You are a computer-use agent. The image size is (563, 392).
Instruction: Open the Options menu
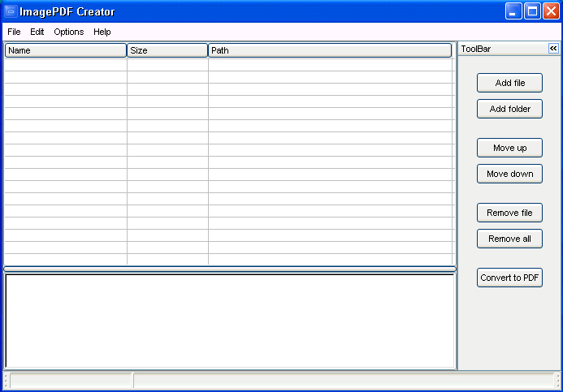[69, 32]
